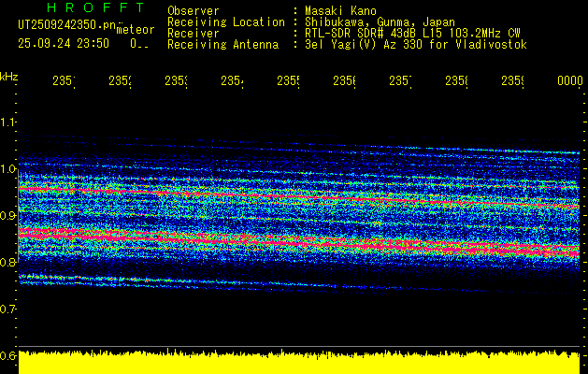
Task: Click the Receiving Location label
Action: tap(226, 22)
